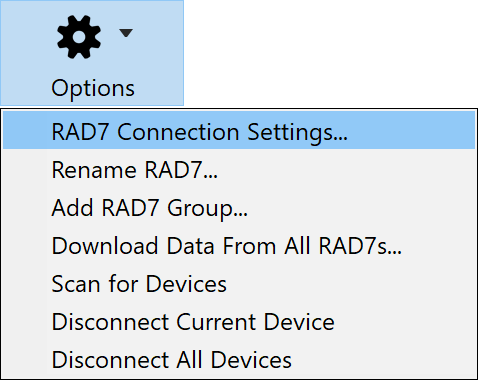Click the Options label text
The image size is (478, 380).
[93, 88]
